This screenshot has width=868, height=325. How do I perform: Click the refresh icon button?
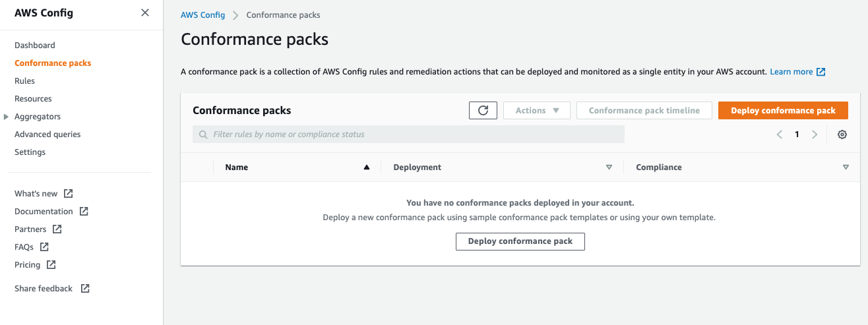pyautogui.click(x=483, y=111)
